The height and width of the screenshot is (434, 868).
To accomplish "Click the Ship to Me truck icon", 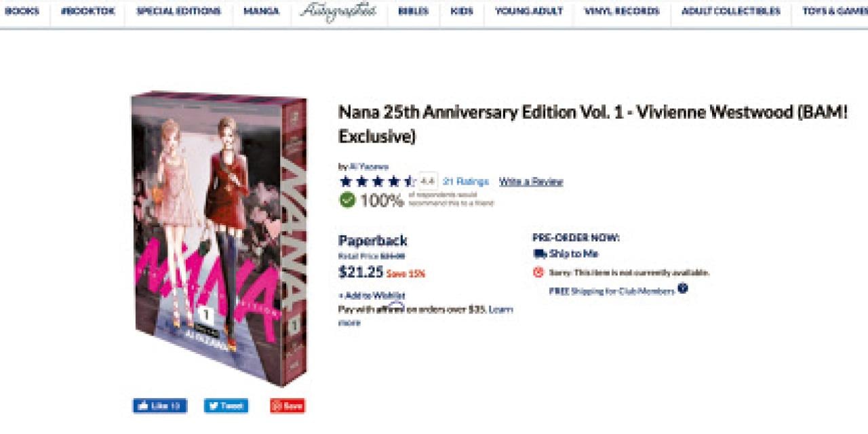I will (x=540, y=254).
